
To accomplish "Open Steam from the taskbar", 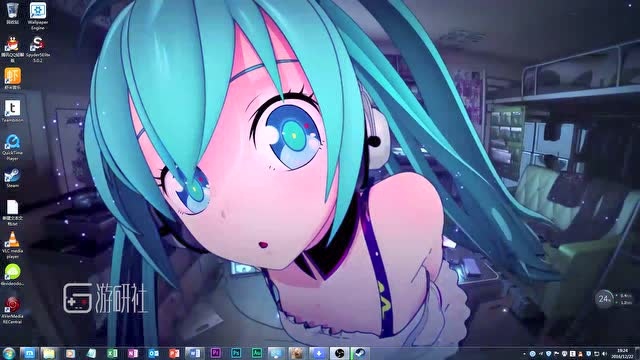I will click(x=360, y=353).
